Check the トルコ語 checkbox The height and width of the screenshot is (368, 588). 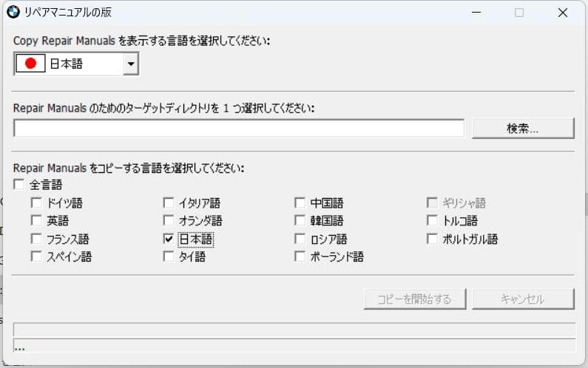(433, 220)
